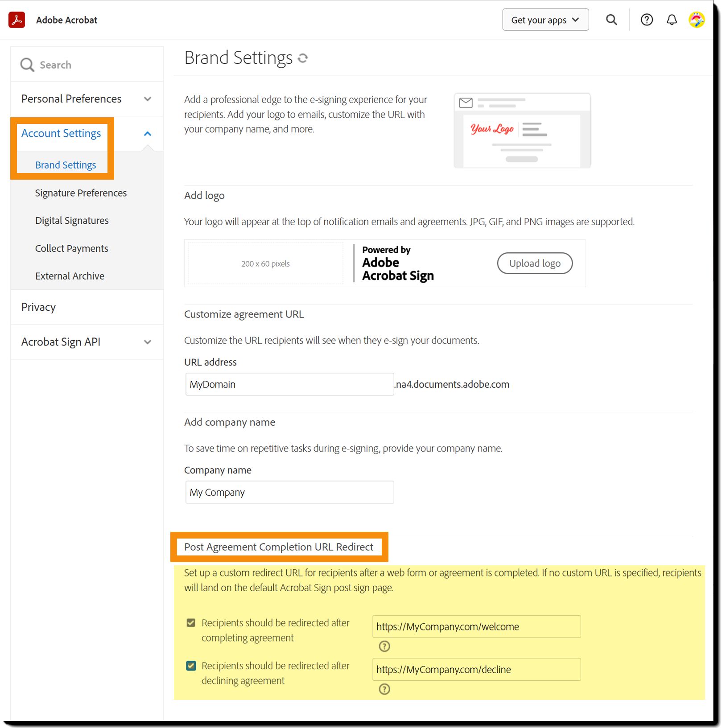Click the URL address field containing MyDomain

[x=289, y=384]
